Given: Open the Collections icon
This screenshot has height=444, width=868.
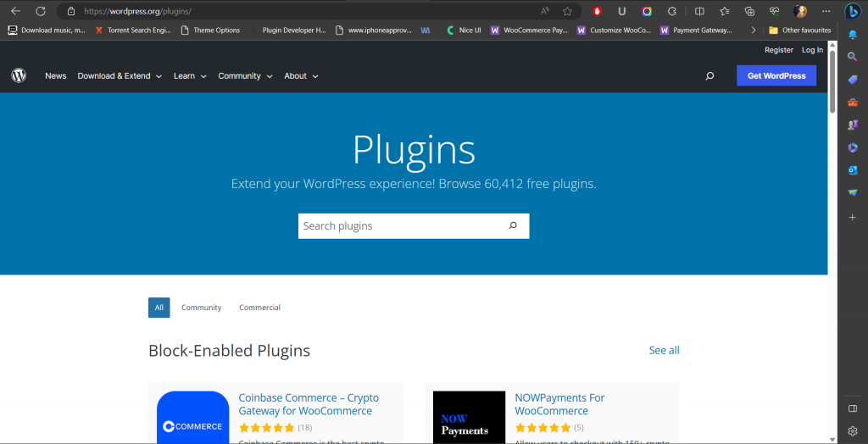Looking at the screenshot, I should point(749,11).
